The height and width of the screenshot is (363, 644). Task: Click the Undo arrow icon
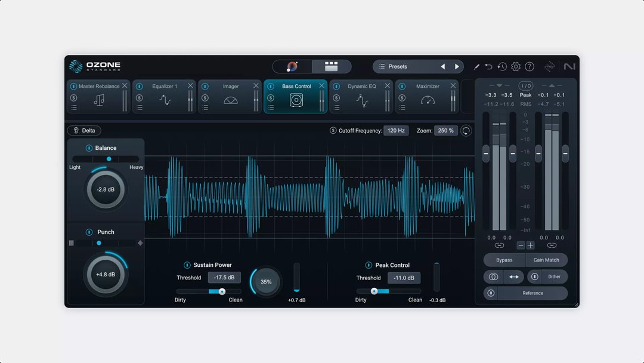coord(489,67)
